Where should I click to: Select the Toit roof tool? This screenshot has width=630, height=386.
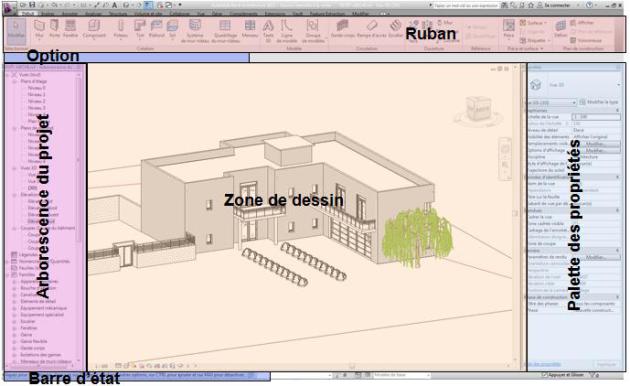(x=139, y=29)
